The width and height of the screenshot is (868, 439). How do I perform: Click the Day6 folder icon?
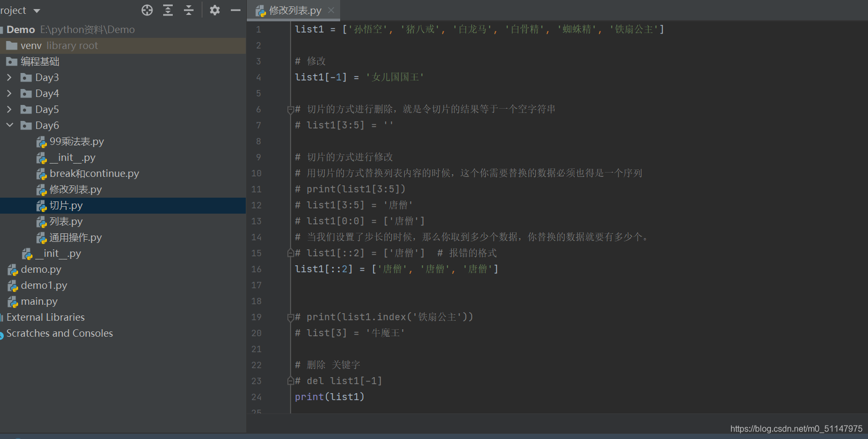[x=26, y=126]
